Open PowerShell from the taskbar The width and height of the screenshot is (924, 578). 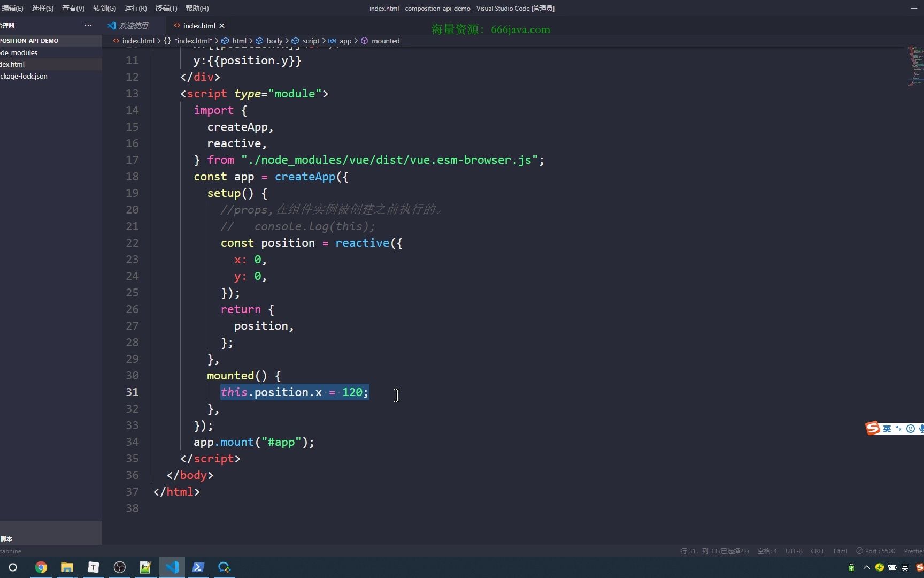(198, 567)
